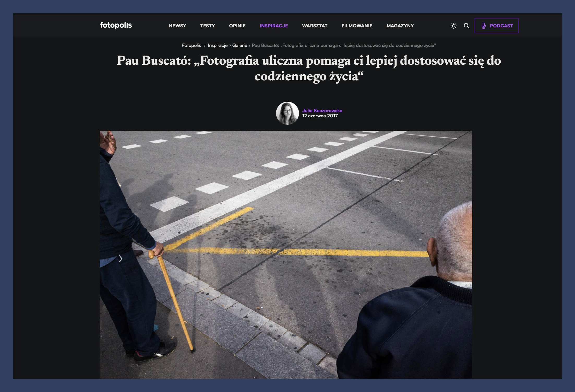Image resolution: width=575 pixels, height=392 pixels.
Task: Navigate to the NEWSY menu item
Action: (177, 26)
